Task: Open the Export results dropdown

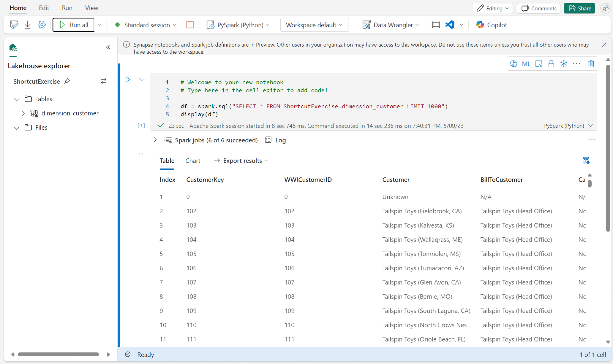Action: (x=241, y=161)
